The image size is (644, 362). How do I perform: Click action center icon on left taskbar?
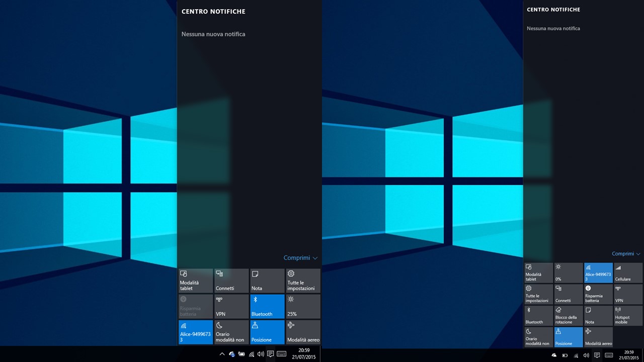(x=270, y=354)
